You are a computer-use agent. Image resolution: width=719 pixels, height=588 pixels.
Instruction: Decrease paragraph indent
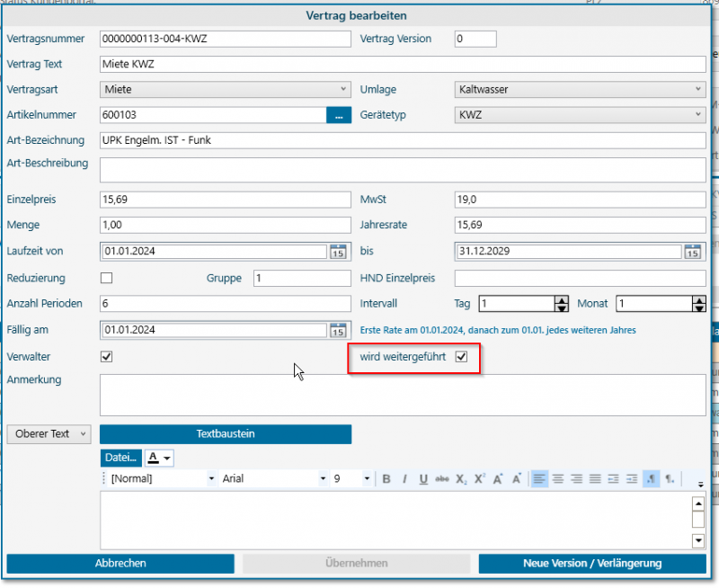[614, 479]
